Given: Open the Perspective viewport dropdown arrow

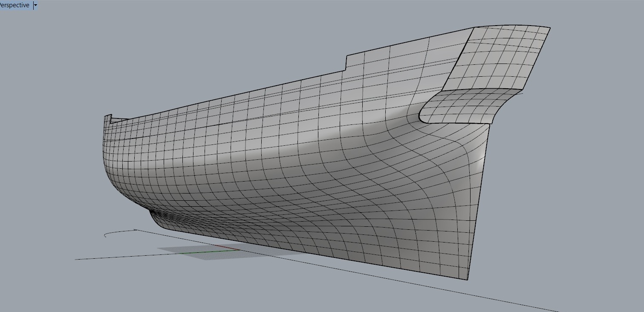Looking at the screenshot, I should (35, 6).
